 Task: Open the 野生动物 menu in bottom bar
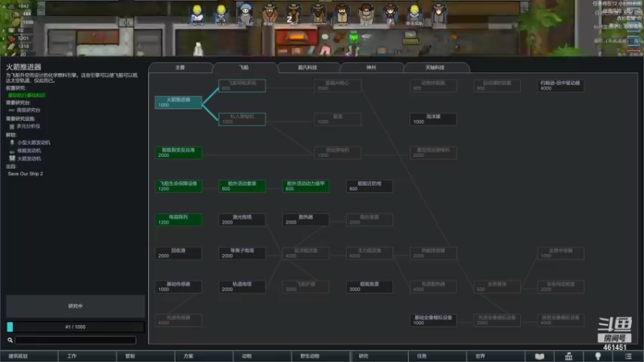pos(320,356)
